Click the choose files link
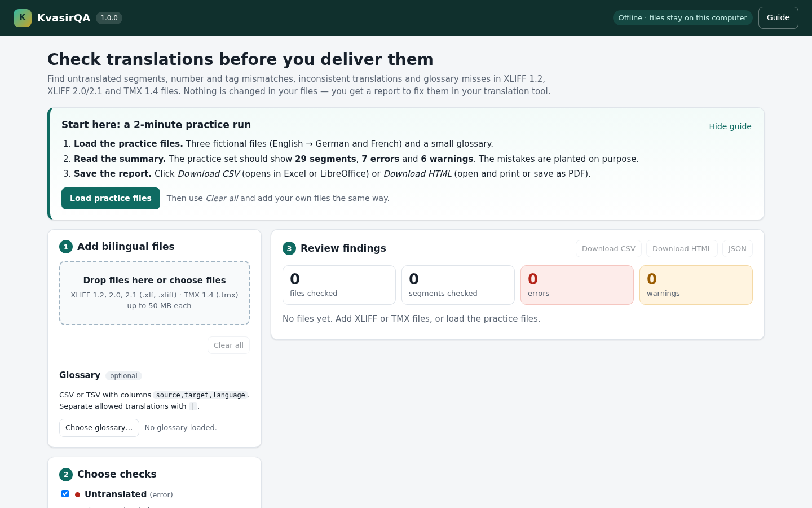The height and width of the screenshot is (508, 812). 197,281
